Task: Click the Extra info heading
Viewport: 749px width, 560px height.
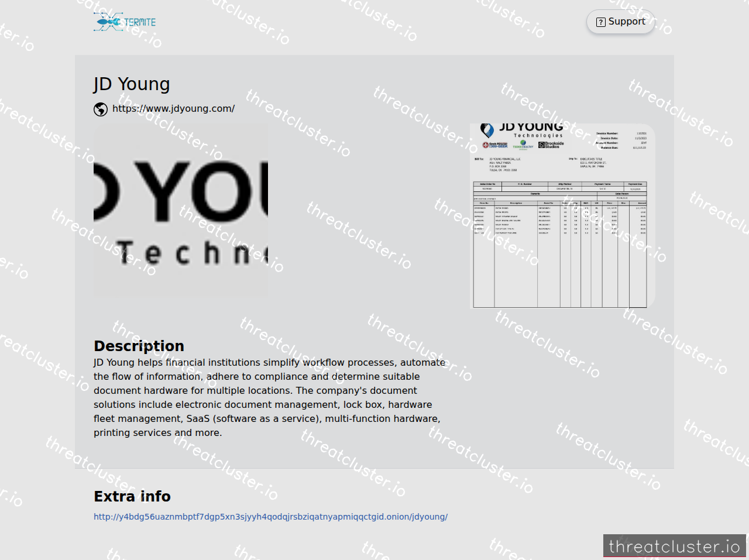Action: (132, 496)
